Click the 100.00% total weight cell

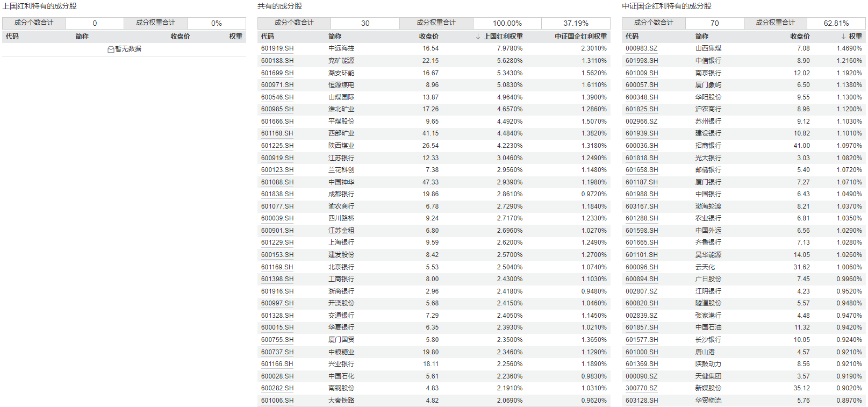point(507,23)
